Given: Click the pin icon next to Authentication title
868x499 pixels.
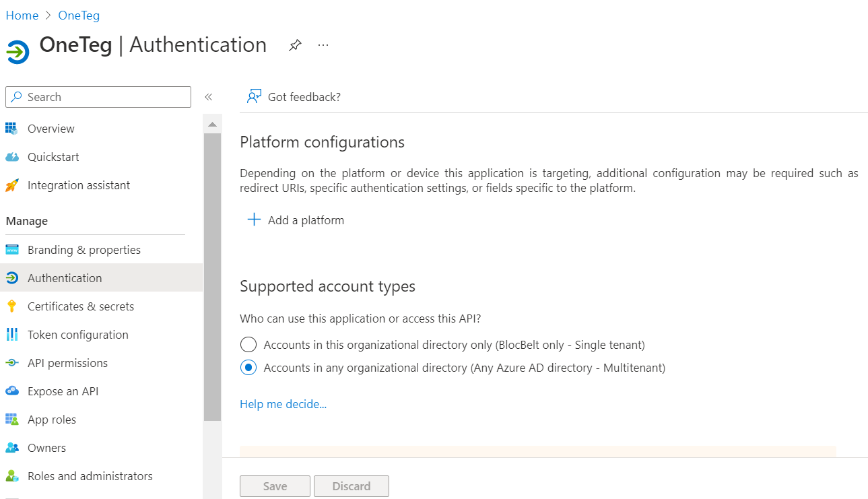Looking at the screenshot, I should pos(295,46).
